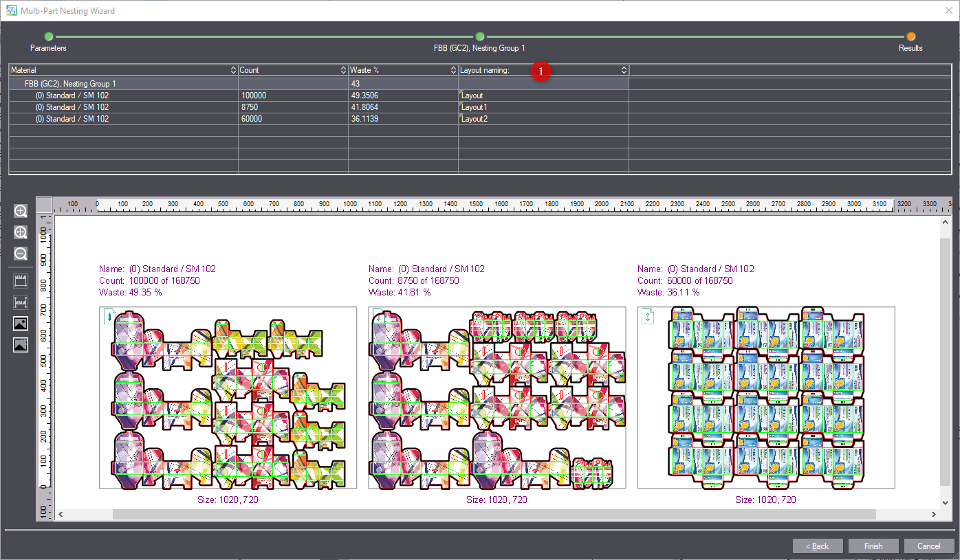
Task: Click the zoom to fit icon
Action: 21,232
